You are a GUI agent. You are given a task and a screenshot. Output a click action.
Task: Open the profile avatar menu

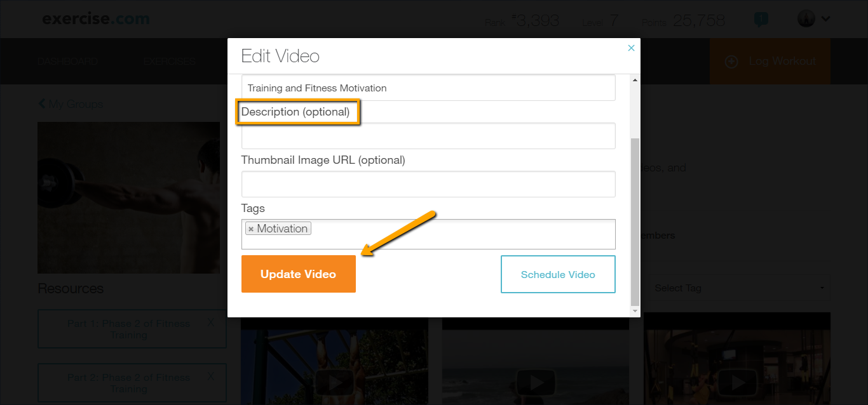point(806,18)
